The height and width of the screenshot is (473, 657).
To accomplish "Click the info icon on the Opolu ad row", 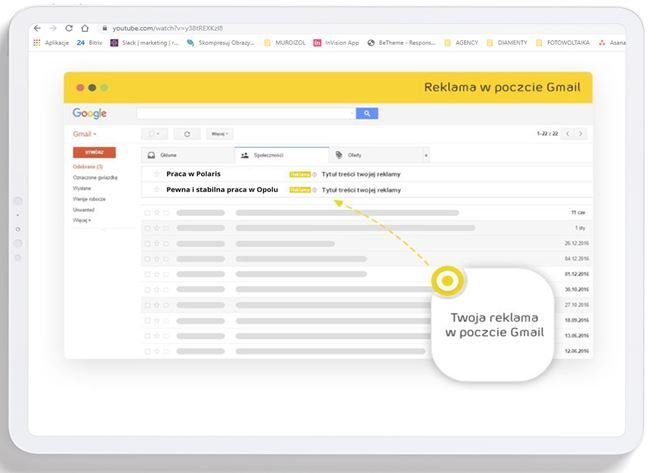I will [314, 190].
